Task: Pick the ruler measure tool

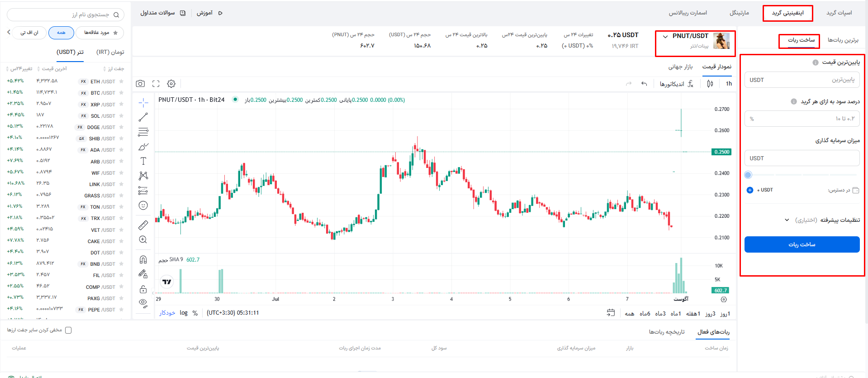Action: pyautogui.click(x=143, y=225)
